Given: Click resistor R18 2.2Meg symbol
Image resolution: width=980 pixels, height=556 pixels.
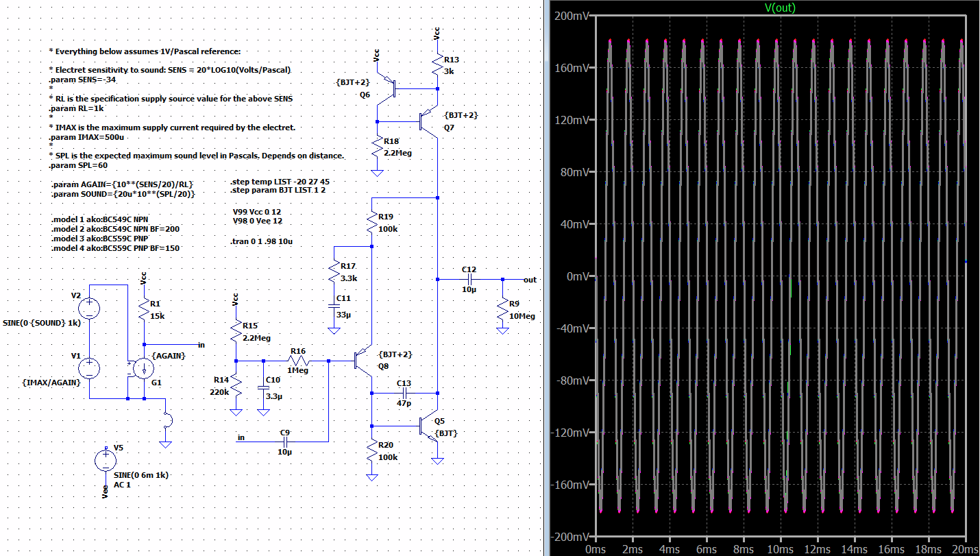Looking at the screenshot, I should click(376, 147).
